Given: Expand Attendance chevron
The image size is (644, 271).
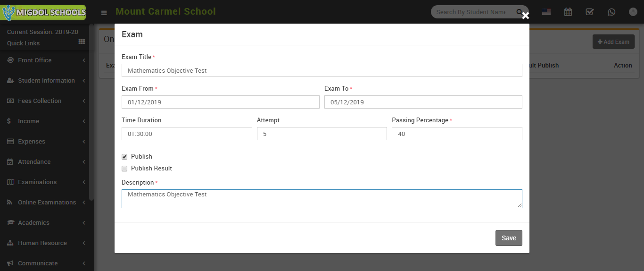Looking at the screenshot, I should (83, 162).
